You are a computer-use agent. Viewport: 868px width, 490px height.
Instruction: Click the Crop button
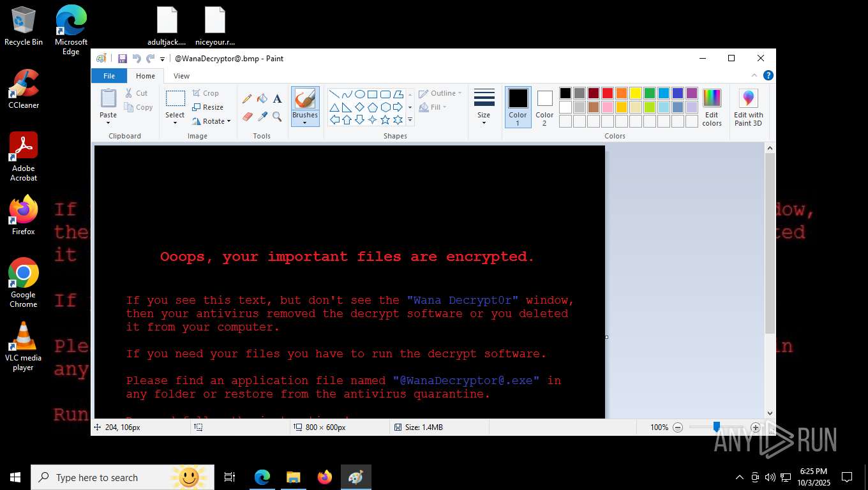click(x=206, y=93)
